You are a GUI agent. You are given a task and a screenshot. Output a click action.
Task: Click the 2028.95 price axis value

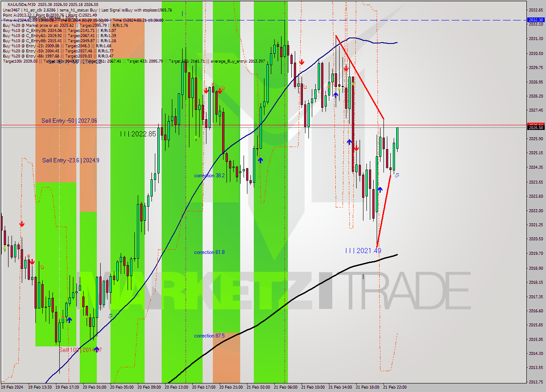(x=536, y=82)
